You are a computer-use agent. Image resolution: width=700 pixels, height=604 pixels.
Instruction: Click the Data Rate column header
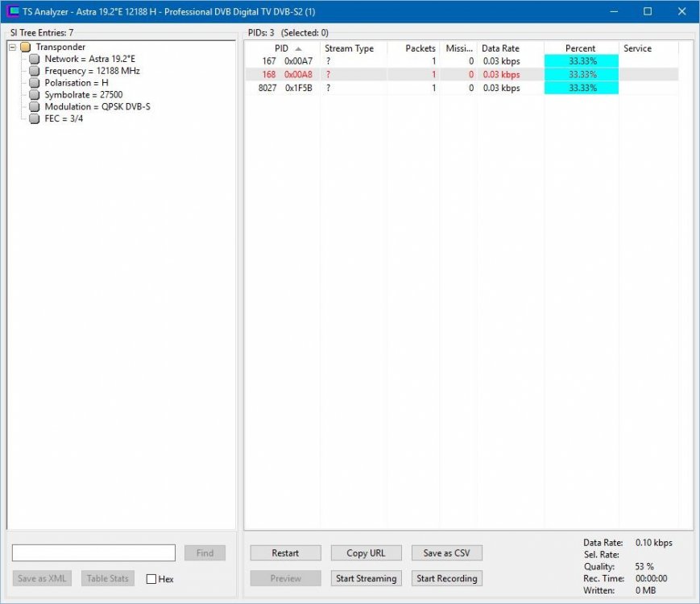pyautogui.click(x=511, y=48)
